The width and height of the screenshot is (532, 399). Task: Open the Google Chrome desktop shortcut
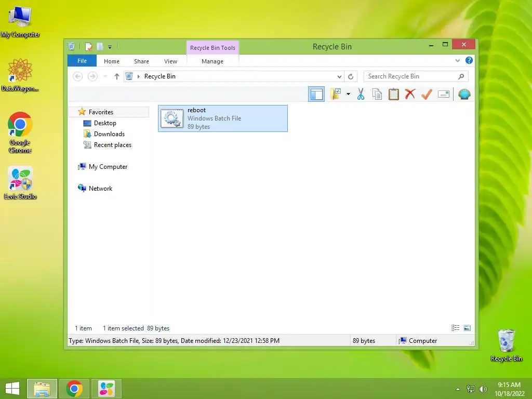(x=20, y=132)
